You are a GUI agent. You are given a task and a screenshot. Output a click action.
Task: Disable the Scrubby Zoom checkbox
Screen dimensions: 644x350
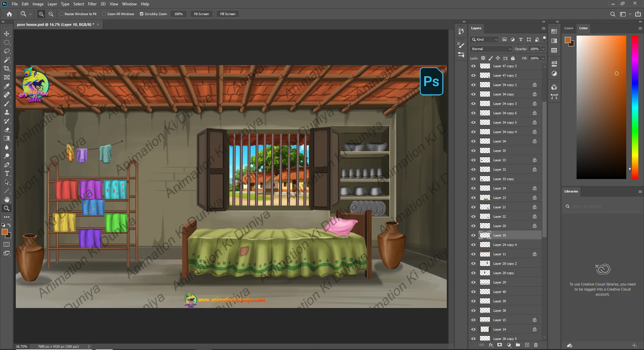tap(142, 14)
